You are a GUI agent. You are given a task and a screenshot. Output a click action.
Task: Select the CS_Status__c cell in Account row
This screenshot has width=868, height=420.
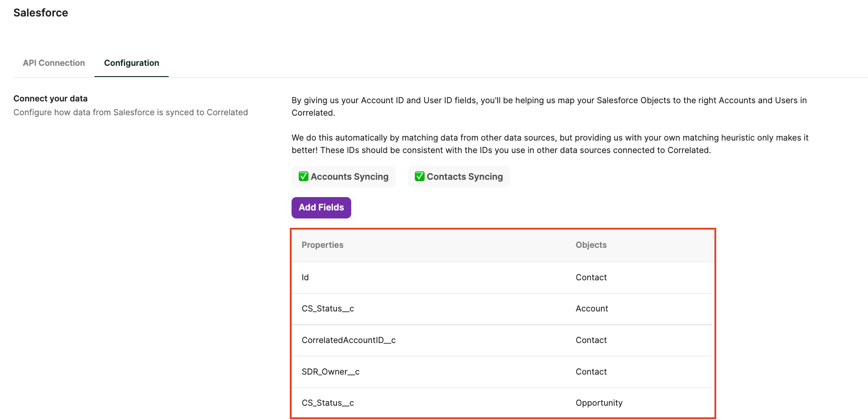coord(328,309)
